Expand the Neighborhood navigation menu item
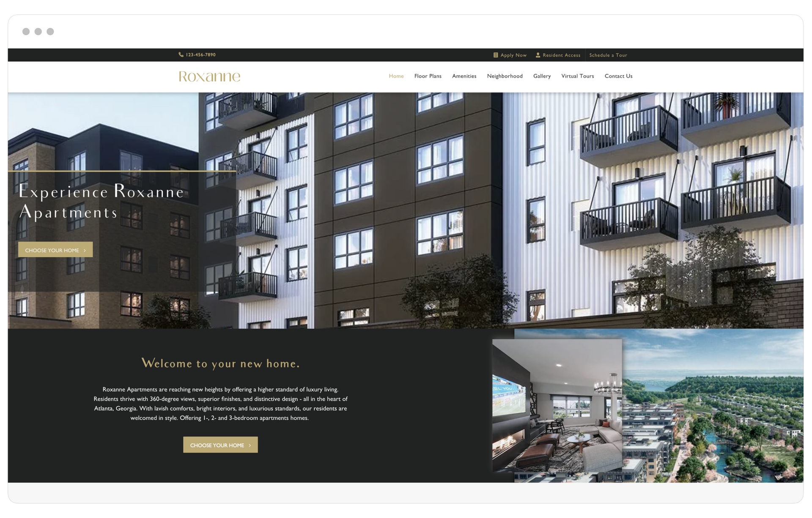The height and width of the screenshot is (518, 812). [x=504, y=76]
